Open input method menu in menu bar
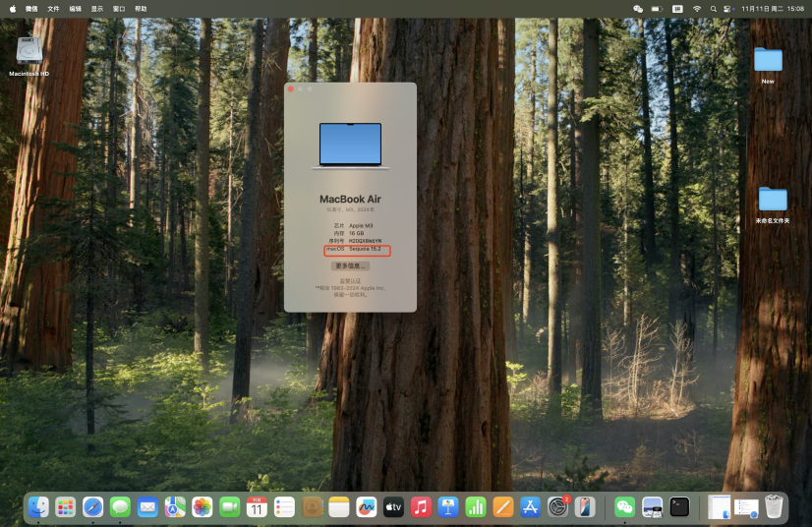The height and width of the screenshot is (527, 812). tap(677, 9)
